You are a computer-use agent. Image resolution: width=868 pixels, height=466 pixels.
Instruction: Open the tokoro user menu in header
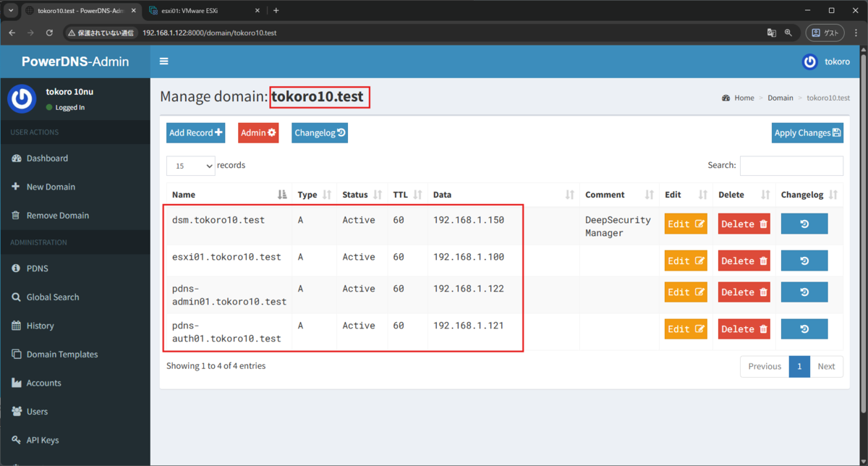coord(825,62)
